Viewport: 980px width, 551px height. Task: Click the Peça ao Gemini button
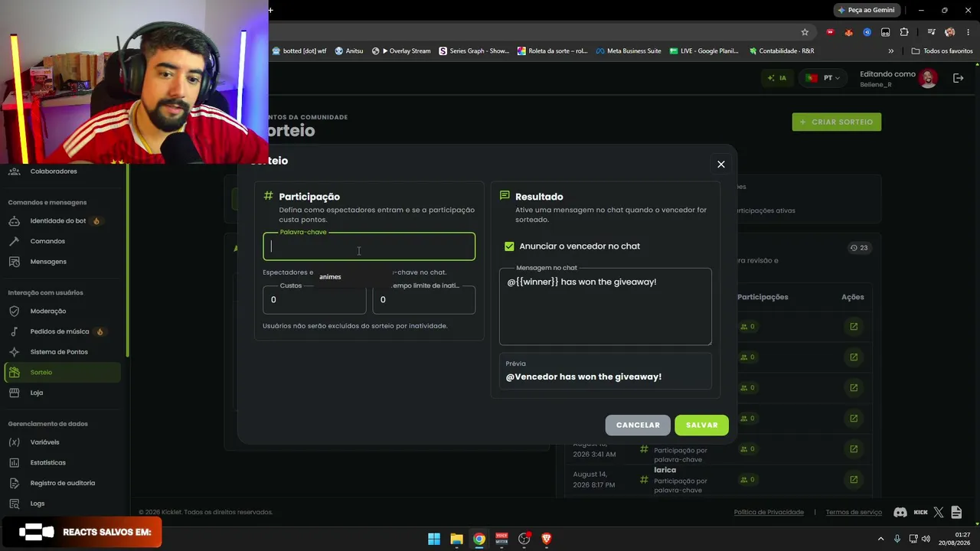[x=866, y=10]
